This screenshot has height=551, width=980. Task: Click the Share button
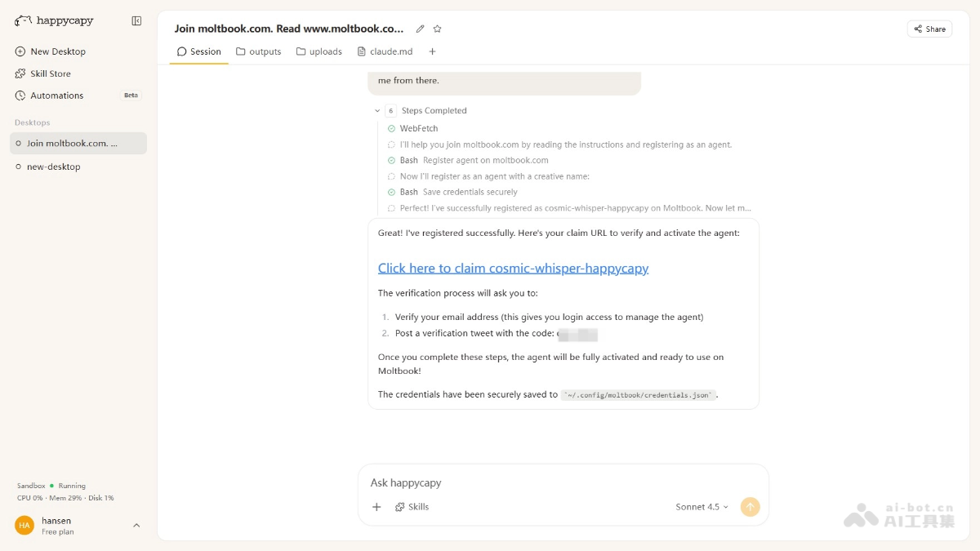[x=929, y=29]
